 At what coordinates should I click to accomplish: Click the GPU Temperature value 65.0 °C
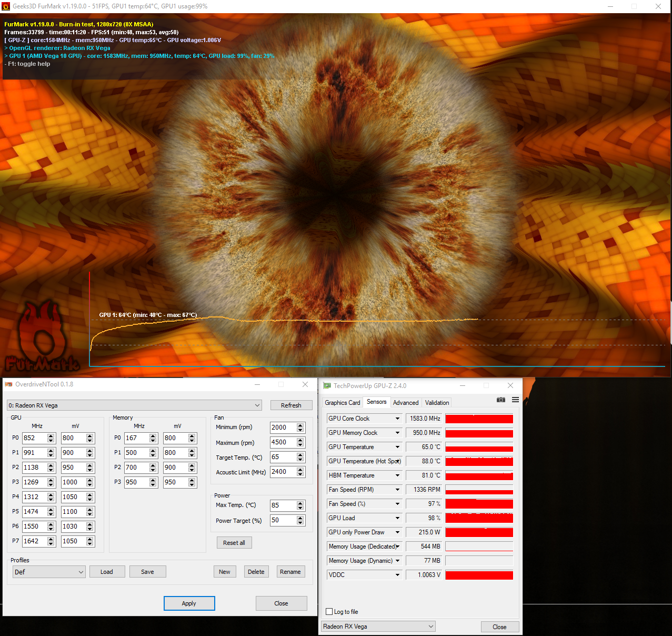(424, 447)
